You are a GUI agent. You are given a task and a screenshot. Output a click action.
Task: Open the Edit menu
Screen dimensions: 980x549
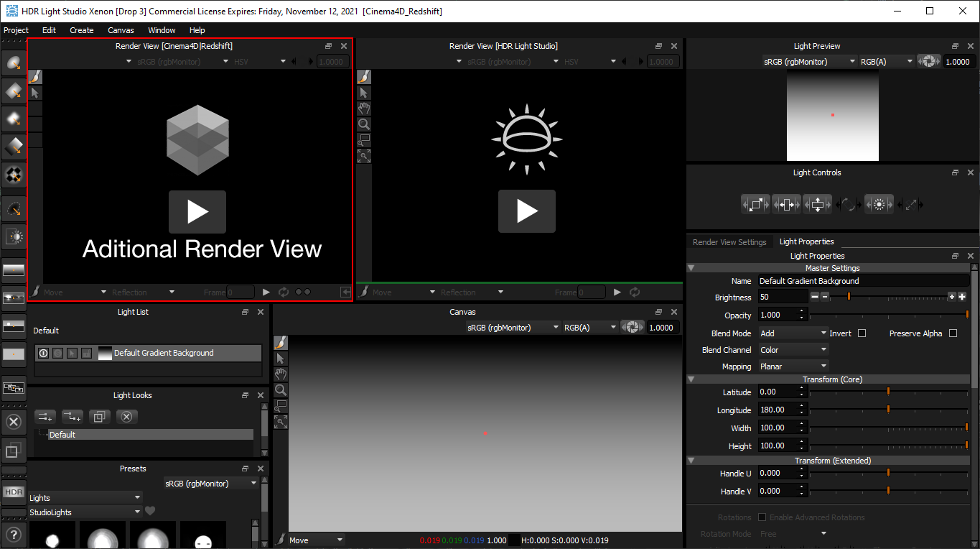[49, 30]
